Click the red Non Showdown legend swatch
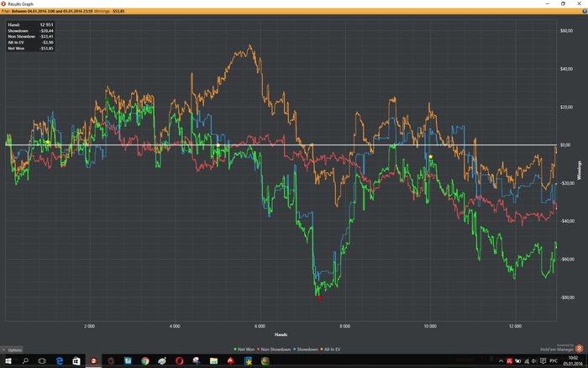Screen dimensions: 588x368 (259, 350)
